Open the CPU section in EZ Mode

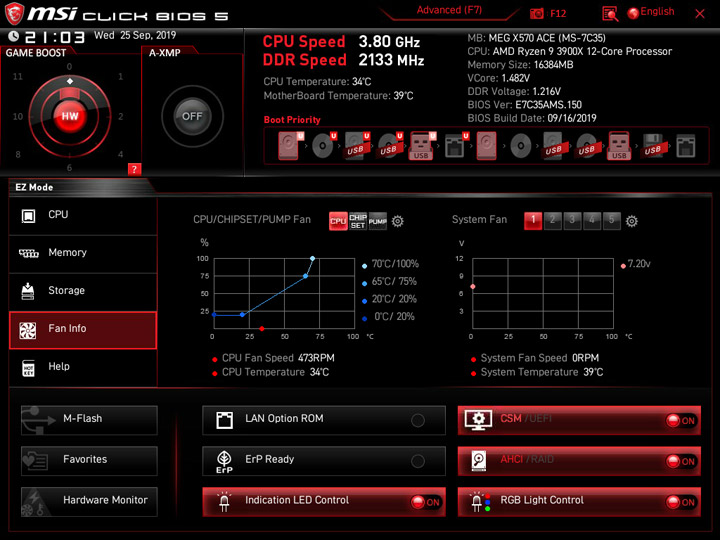(83, 215)
